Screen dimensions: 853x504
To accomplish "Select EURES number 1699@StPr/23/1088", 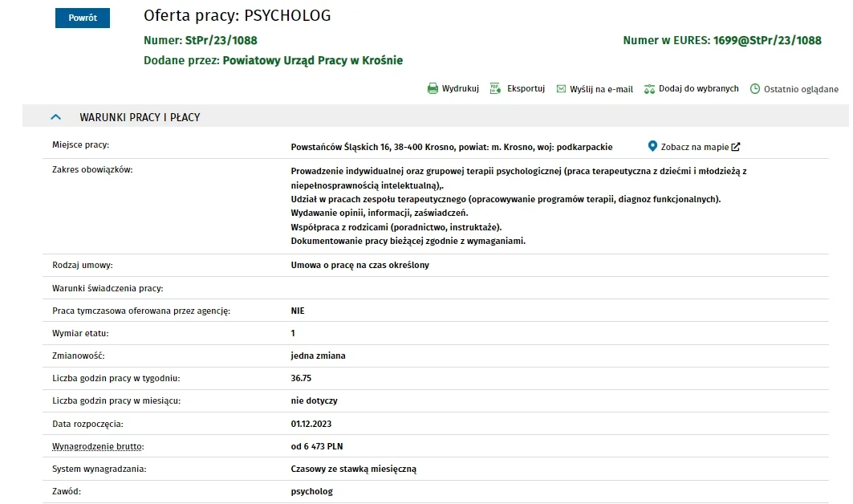I will [x=767, y=40].
